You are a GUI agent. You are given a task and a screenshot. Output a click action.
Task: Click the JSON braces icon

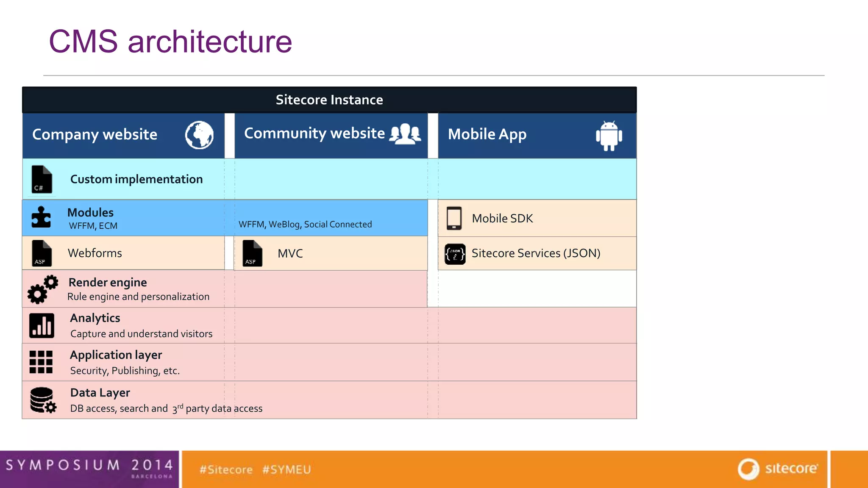pyautogui.click(x=455, y=254)
